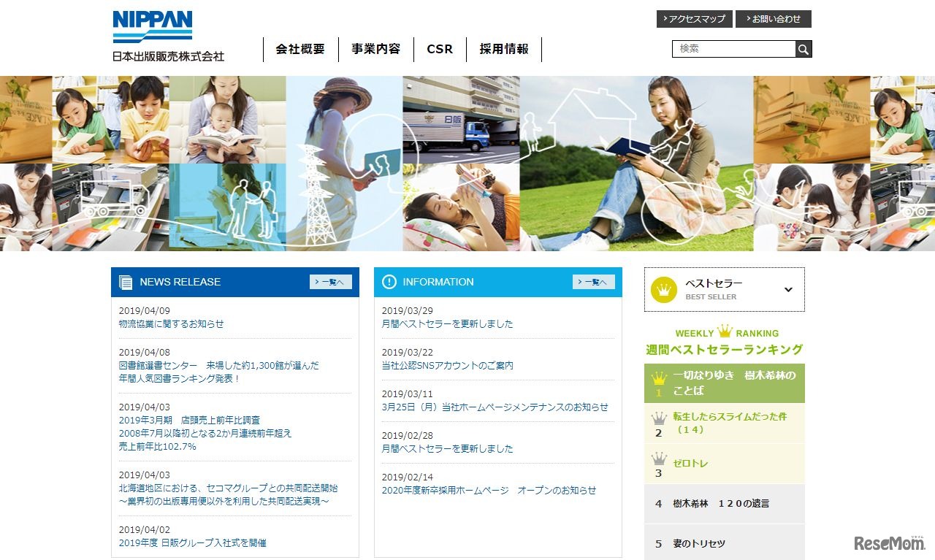Click the INFORMATION info icon
Image resolution: width=935 pixels, height=560 pixels.
[389, 281]
